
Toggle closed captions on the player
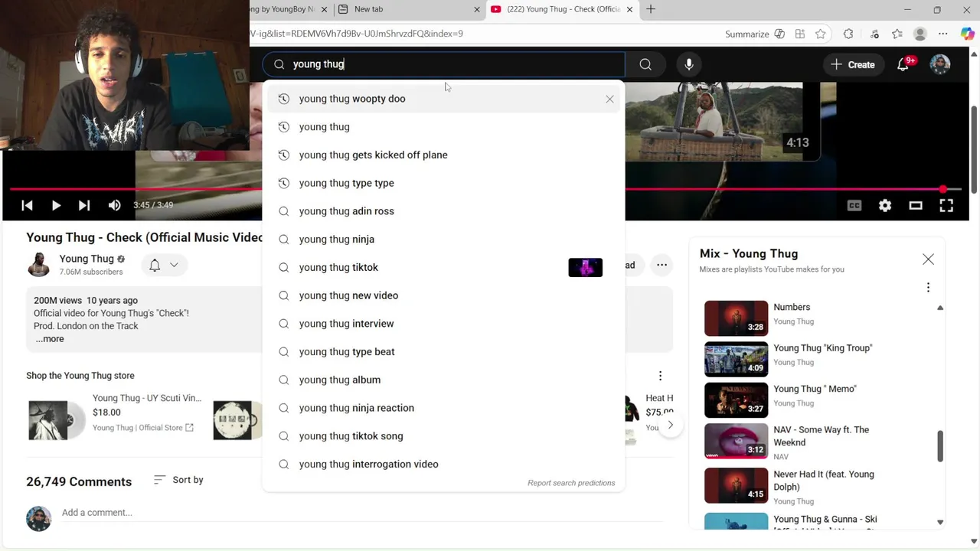point(854,205)
